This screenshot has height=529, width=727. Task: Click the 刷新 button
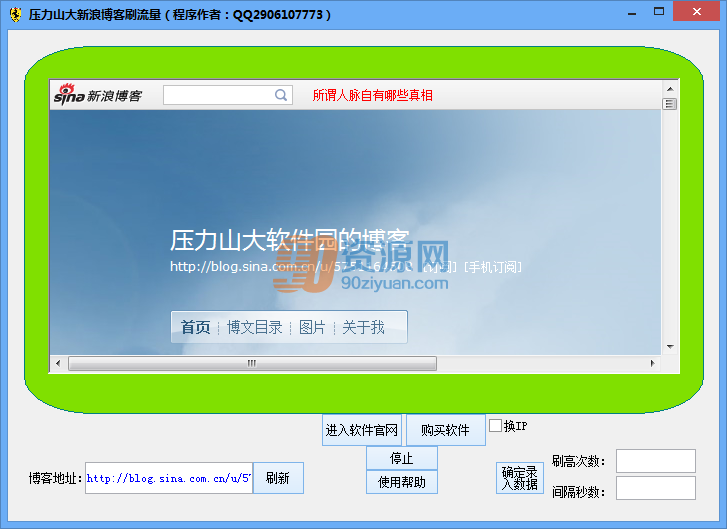[278, 478]
